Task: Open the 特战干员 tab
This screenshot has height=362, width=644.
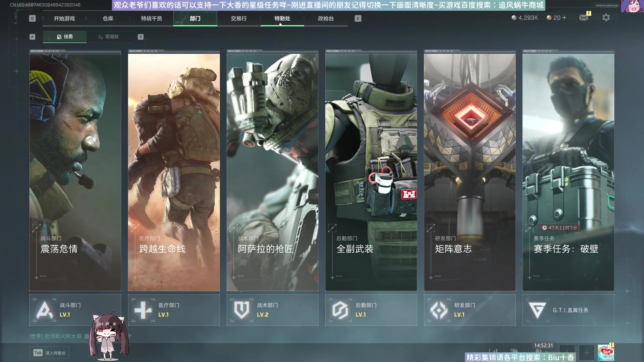Action: pyautogui.click(x=151, y=18)
